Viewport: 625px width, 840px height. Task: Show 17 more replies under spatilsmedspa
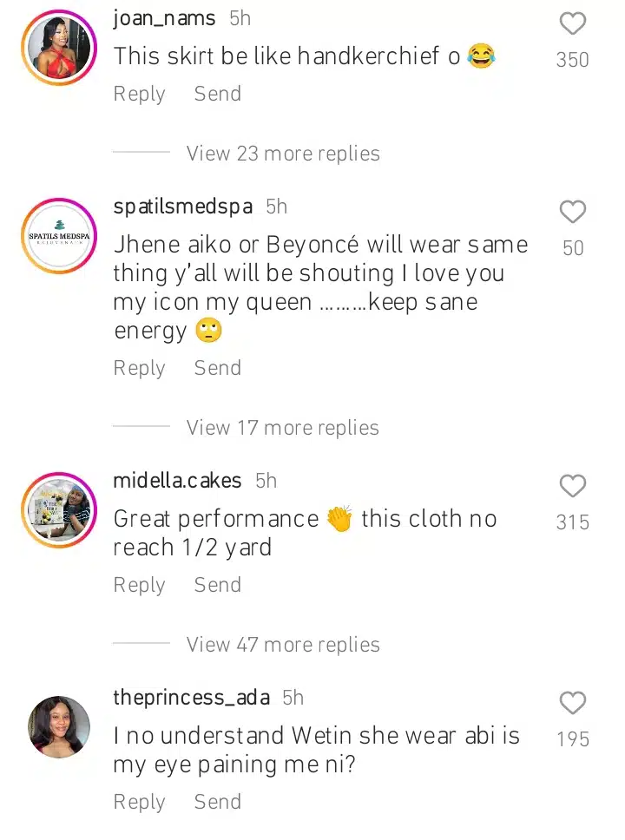(x=283, y=428)
